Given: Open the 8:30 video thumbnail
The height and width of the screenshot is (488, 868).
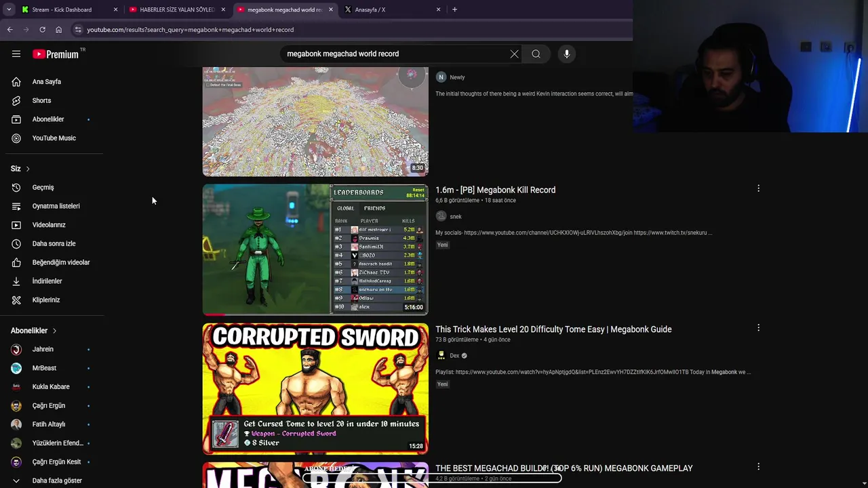Looking at the screenshot, I should tap(315, 122).
